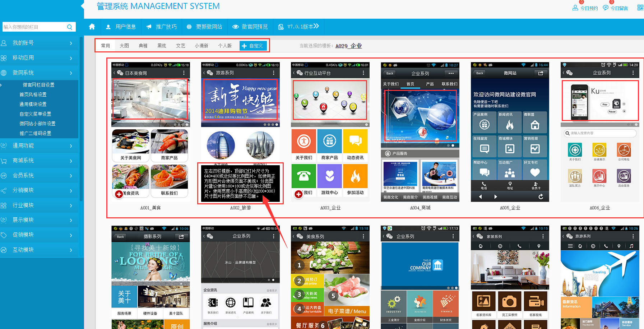Image resolution: width=644 pixels, height=329 pixels.
Task: Click 更新微网站 globe item
Action: point(205,27)
